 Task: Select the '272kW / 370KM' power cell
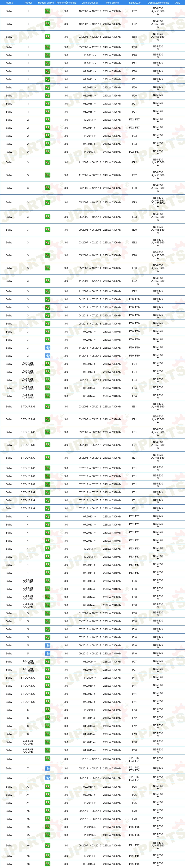112,152
